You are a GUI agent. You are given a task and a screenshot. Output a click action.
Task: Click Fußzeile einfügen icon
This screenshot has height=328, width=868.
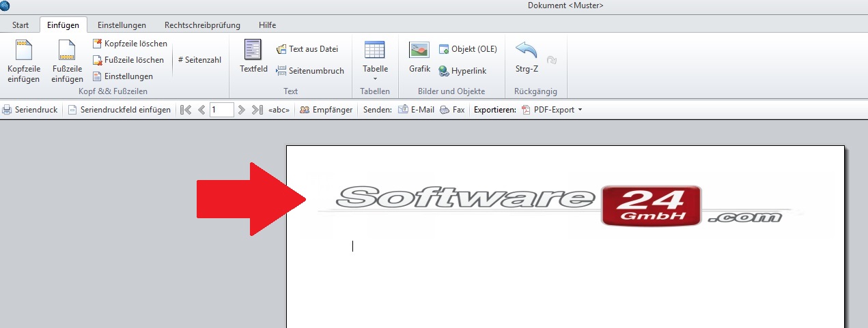tap(67, 51)
